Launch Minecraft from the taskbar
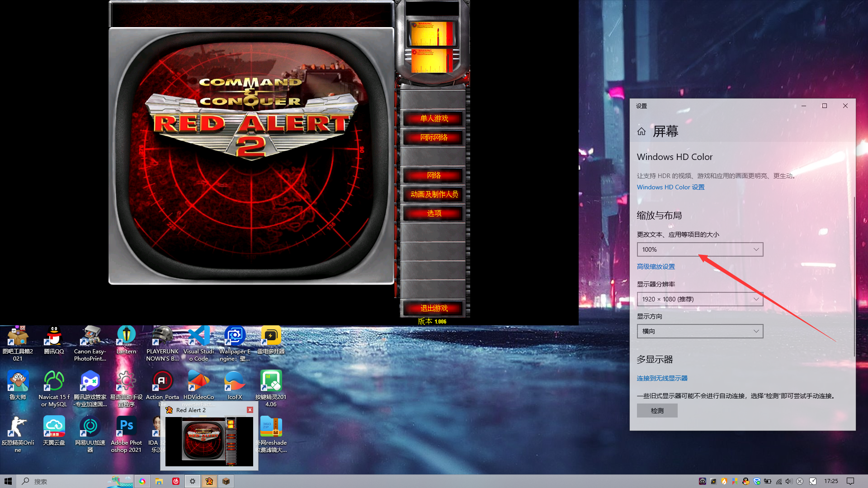Screen dimensions: 868x488 226,481
